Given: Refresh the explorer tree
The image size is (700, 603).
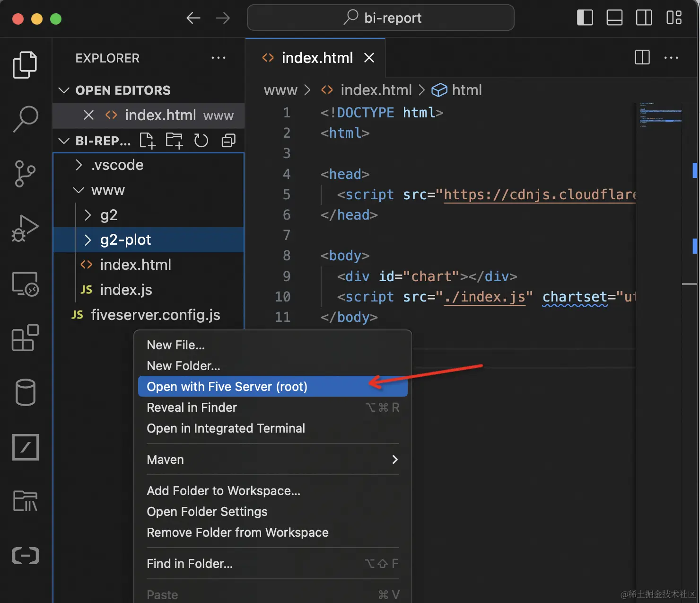Looking at the screenshot, I should 201,141.
